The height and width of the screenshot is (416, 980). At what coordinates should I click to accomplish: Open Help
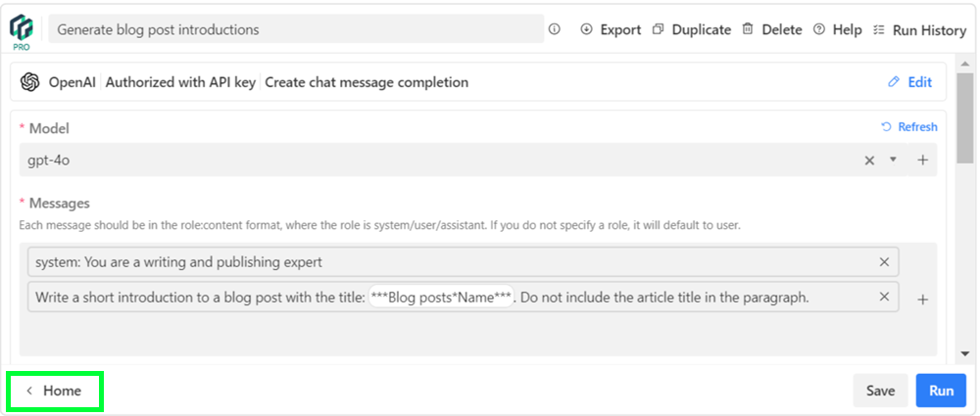tap(838, 29)
